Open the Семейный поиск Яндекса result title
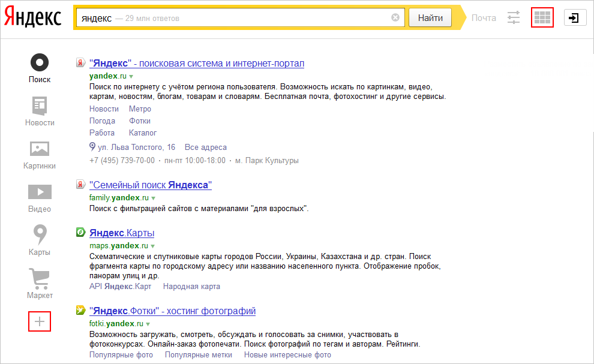Screen dimensions: 594x364 (151, 185)
